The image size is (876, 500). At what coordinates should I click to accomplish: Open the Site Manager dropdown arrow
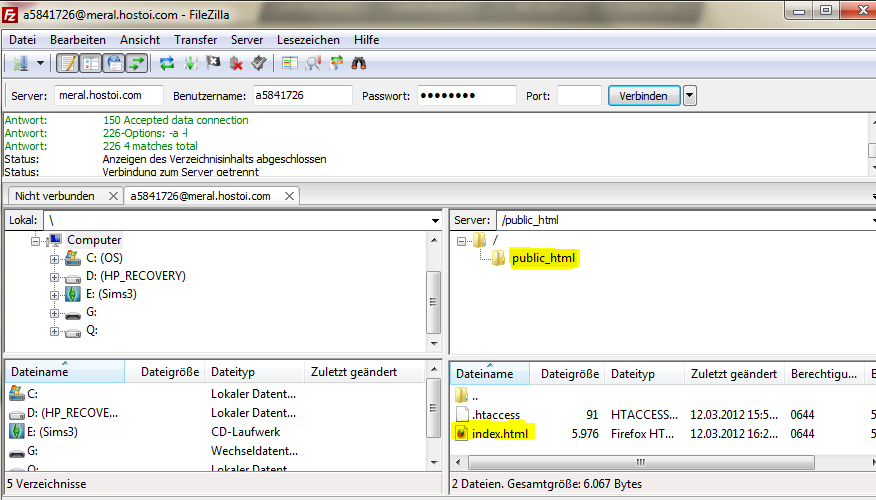pyautogui.click(x=40, y=64)
